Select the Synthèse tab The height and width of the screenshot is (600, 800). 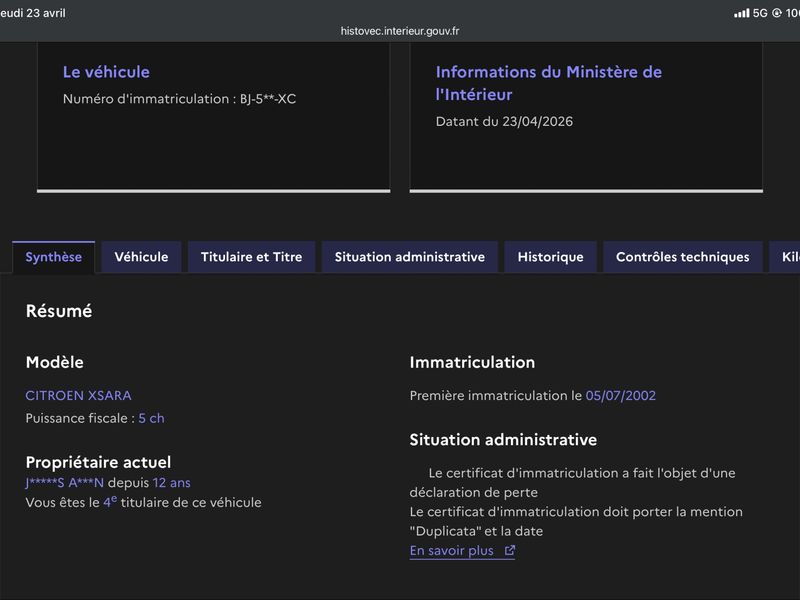click(x=54, y=257)
